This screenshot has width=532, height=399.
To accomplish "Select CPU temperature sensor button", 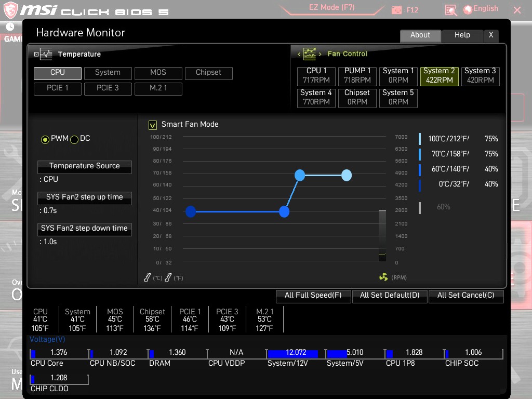I will [58, 73].
